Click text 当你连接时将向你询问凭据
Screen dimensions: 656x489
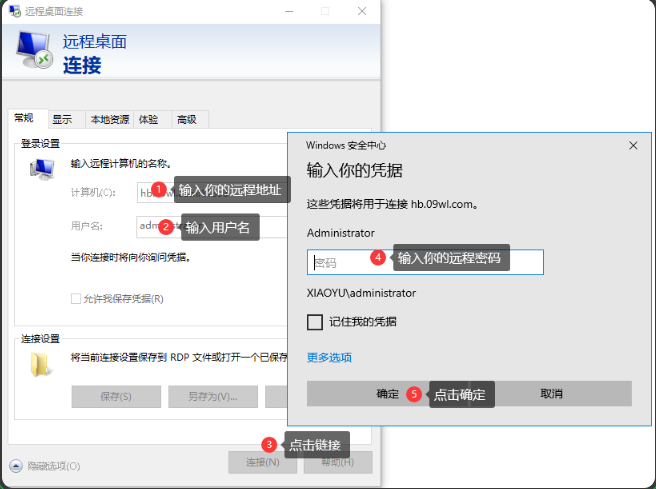131,257
